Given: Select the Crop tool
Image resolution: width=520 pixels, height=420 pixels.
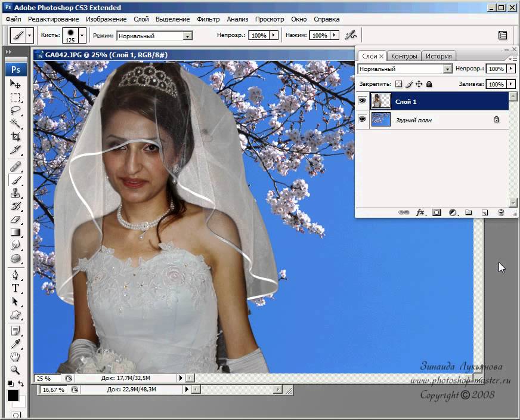Looking at the screenshot, I should 16,136.
